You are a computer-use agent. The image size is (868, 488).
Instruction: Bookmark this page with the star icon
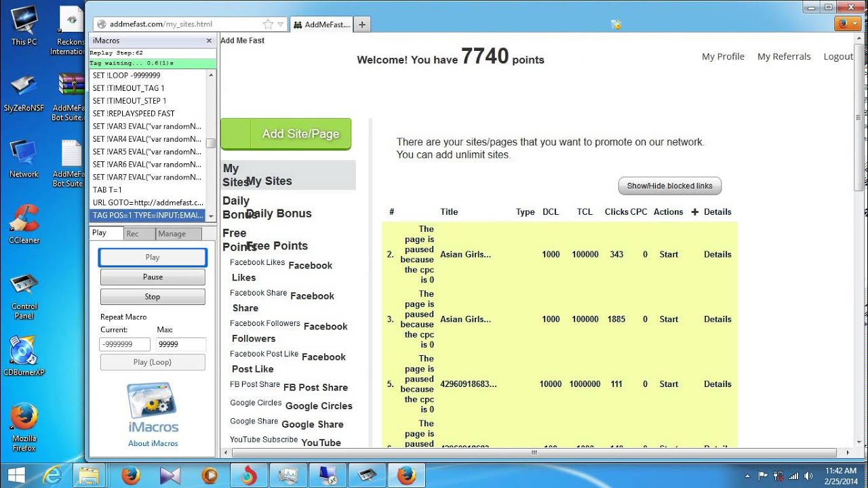coord(269,24)
